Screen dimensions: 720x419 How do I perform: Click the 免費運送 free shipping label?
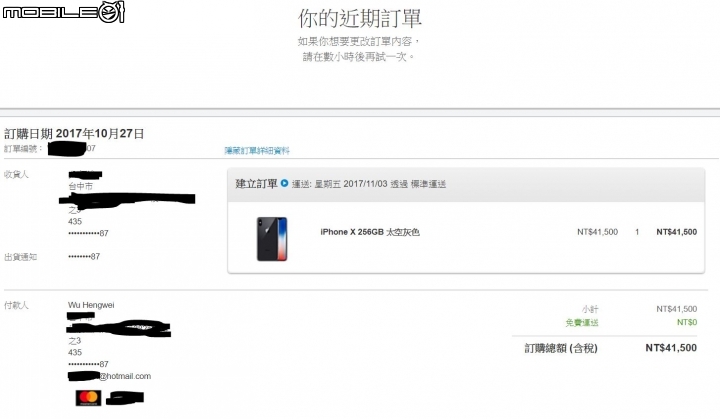coord(582,323)
